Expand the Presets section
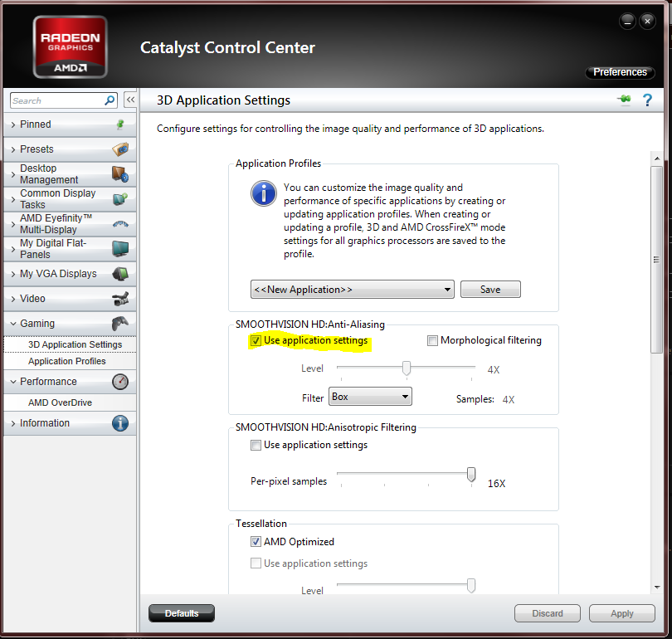 (70, 149)
